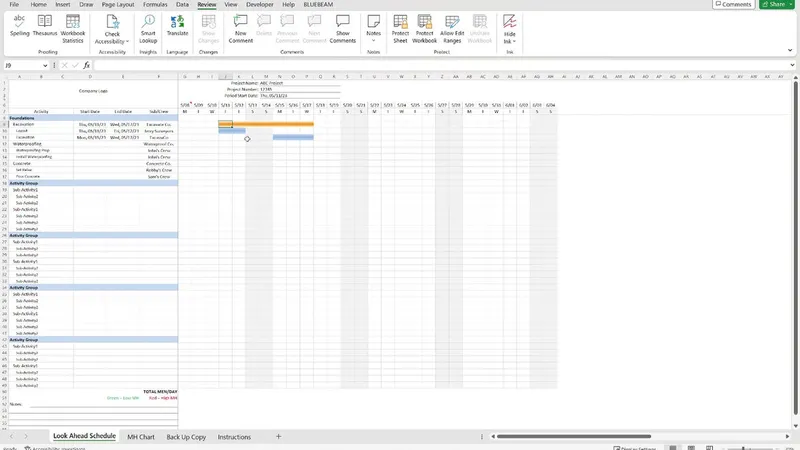Viewport: 800px width, 450px height.
Task: Open the Page Layout tab
Action: click(118, 4)
